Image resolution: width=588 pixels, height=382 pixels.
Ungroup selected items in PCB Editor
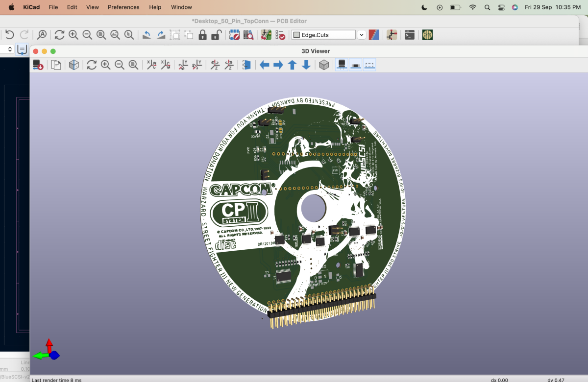coord(189,35)
